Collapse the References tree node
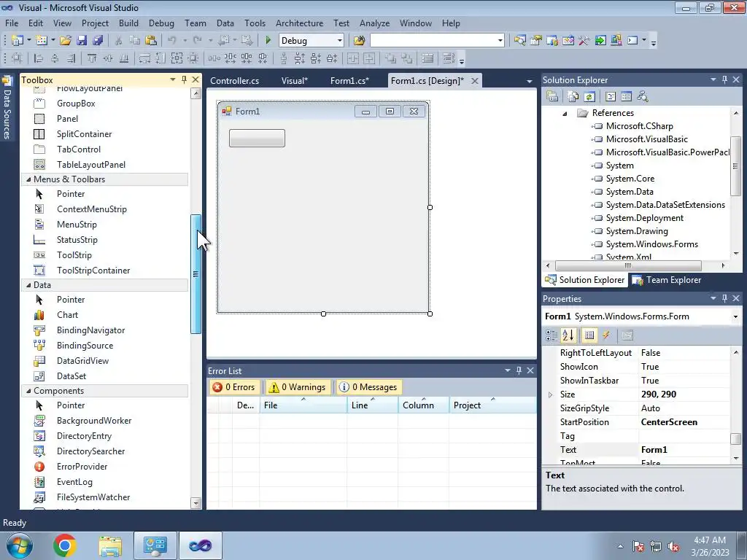This screenshot has width=747, height=560. pyautogui.click(x=565, y=113)
